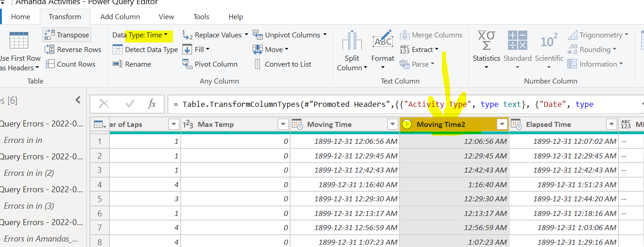Click the Convert to List icon
The image size is (644, 247).
pyautogui.click(x=258, y=64)
